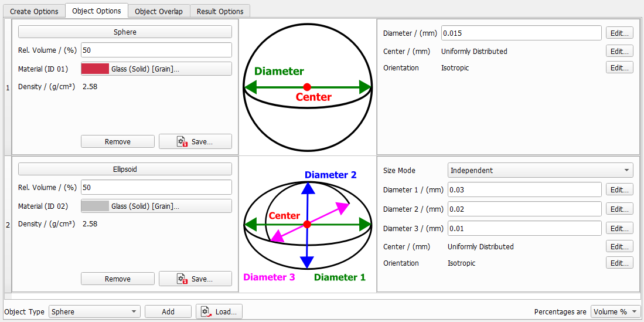This screenshot has height=322, width=644.
Task: Edit the sphere Orientation setting
Action: pyautogui.click(x=620, y=67)
